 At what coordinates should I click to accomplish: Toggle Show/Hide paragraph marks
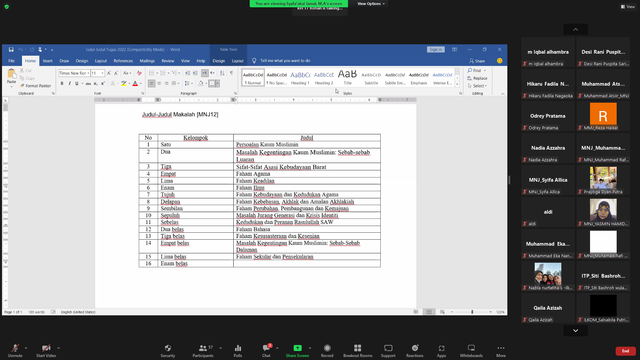coord(231,73)
